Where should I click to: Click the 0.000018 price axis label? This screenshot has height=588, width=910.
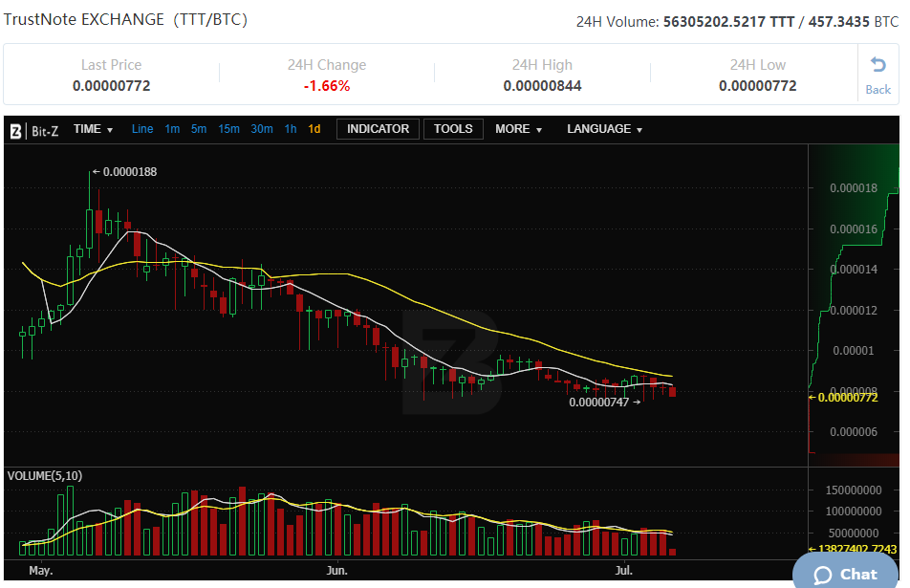pyautogui.click(x=854, y=188)
